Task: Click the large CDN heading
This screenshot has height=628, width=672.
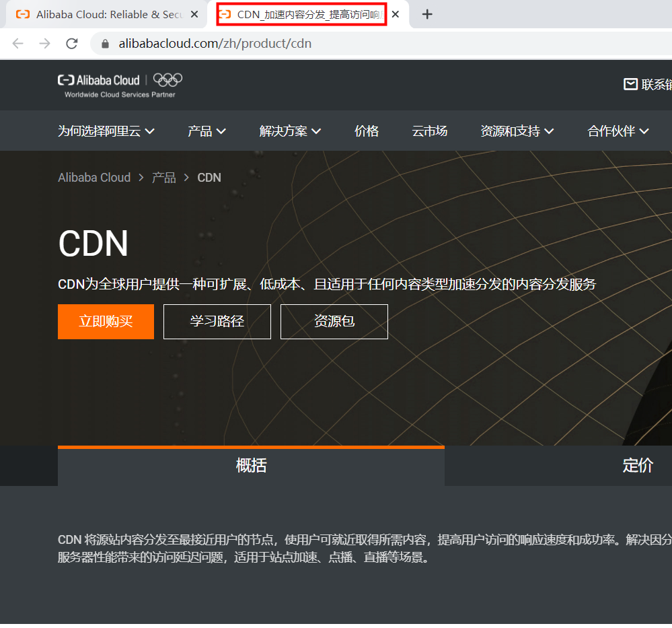Action: tap(93, 244)
